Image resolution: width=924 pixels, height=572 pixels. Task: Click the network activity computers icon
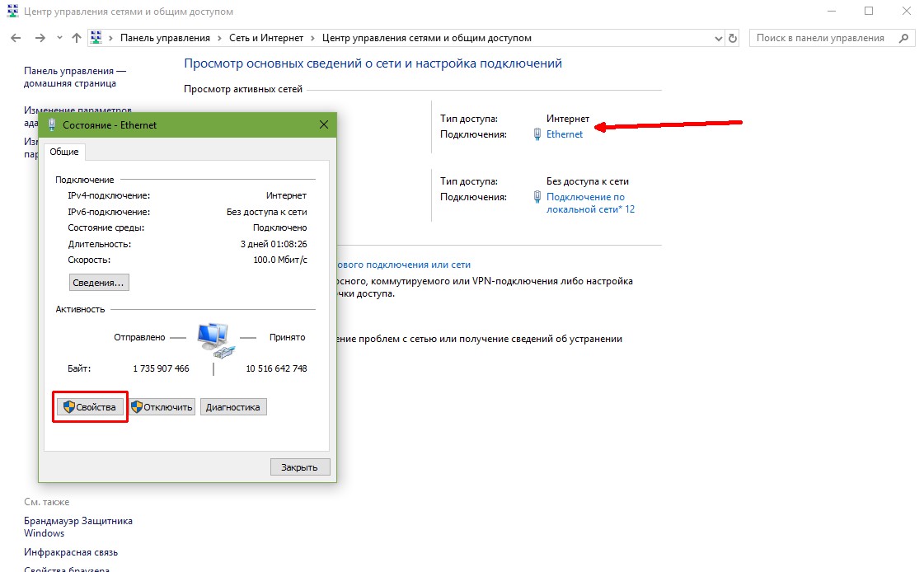[214, 340]
